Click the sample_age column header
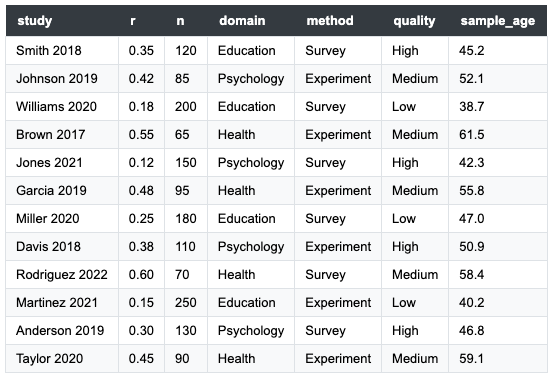Viewport: 552px width, 378px height. pos(498,21)
